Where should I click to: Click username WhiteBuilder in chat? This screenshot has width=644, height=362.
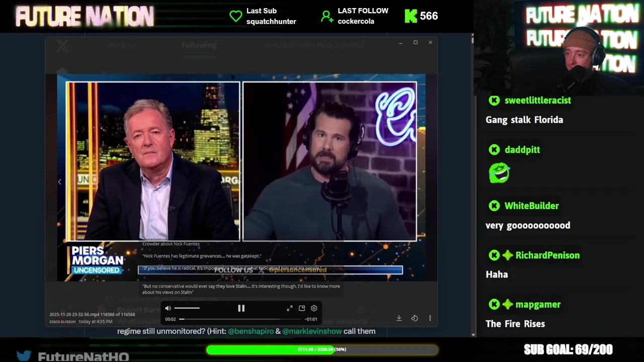pyautogui.click(x=531, y=206)
